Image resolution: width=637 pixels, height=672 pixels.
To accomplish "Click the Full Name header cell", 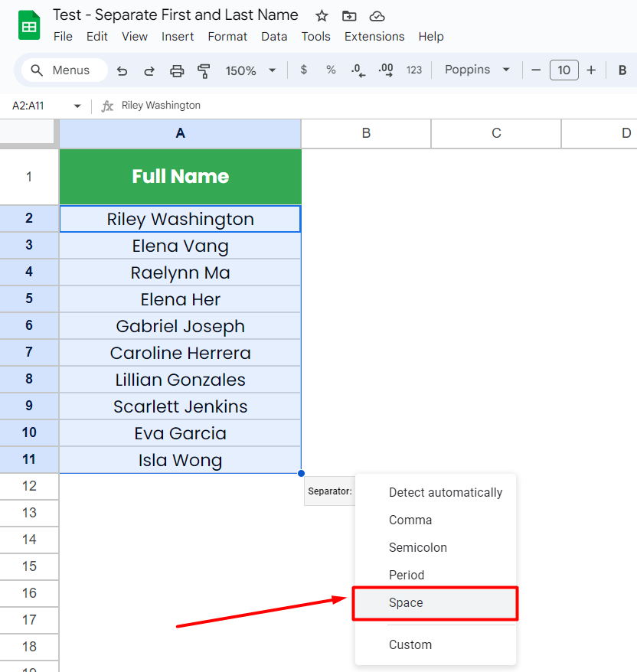I will (x=180, y=177).
